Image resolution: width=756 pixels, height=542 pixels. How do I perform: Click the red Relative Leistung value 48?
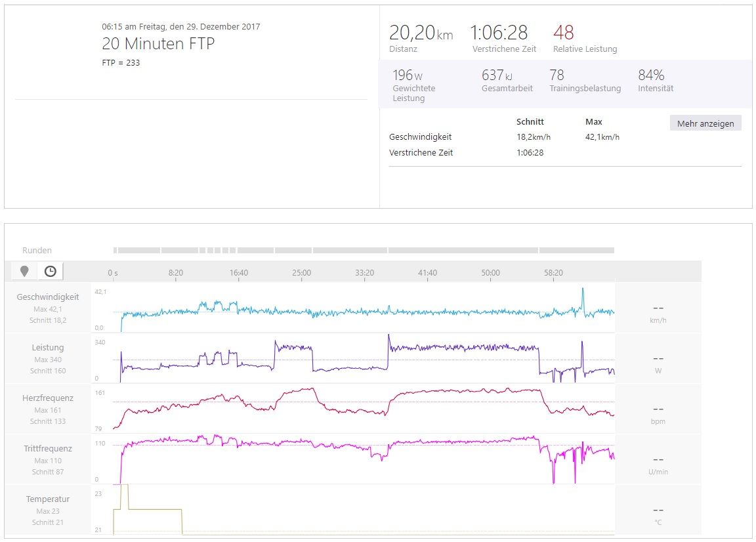(563, 32)
